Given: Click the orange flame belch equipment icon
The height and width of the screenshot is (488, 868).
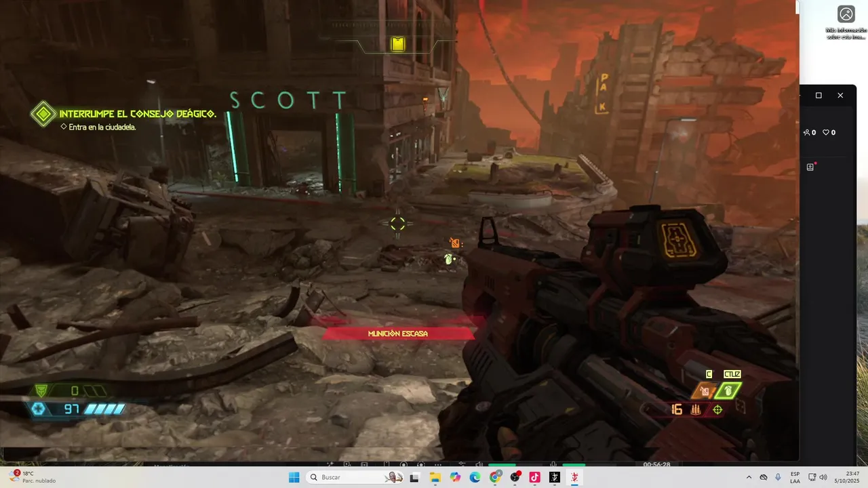Looking at the screenshot, I should (705, 391).
